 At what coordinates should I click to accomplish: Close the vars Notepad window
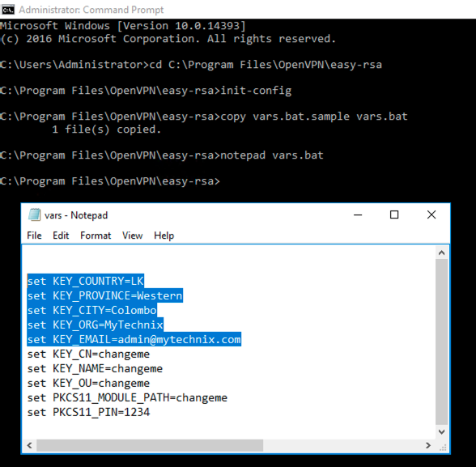(x=431, y=214)
